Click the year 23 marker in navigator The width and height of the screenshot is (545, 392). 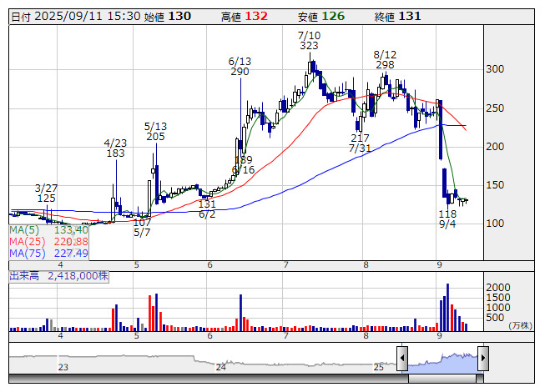pyautogui.click(x=63, y=367)
